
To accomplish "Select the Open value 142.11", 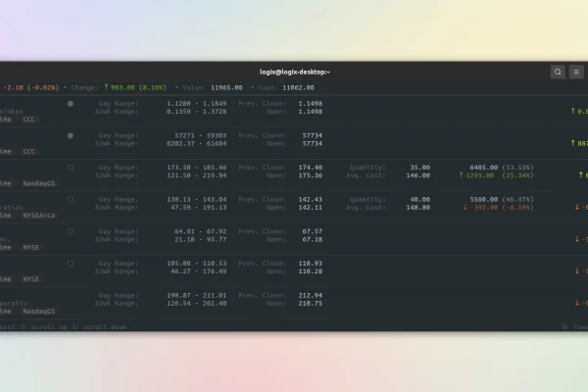I will coord(310,207).
